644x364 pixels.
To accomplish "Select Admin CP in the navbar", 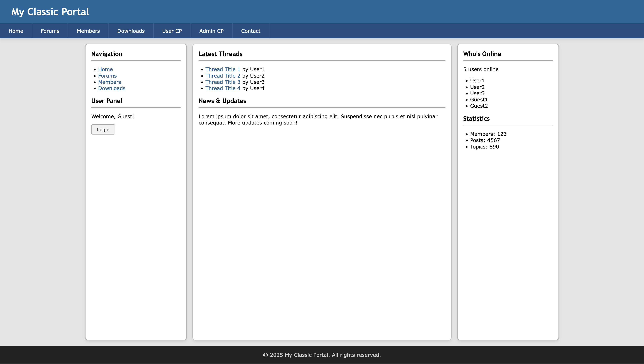I will [x=211, y=31].
